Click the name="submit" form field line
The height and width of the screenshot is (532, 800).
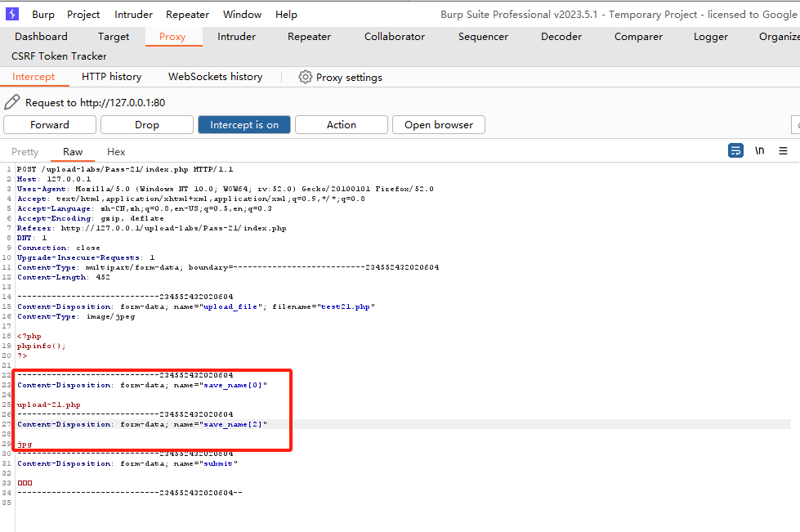click(x=127, y=463)
